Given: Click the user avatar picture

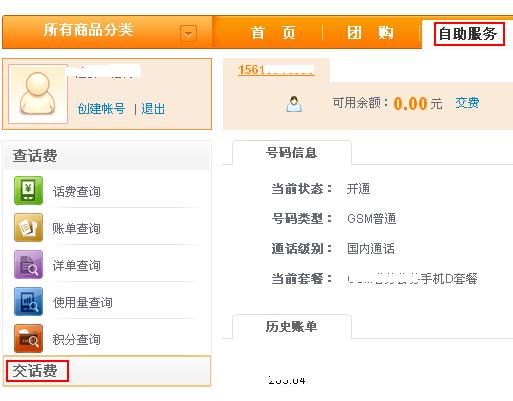Looking at the screenshot, I should pos(38,94).
